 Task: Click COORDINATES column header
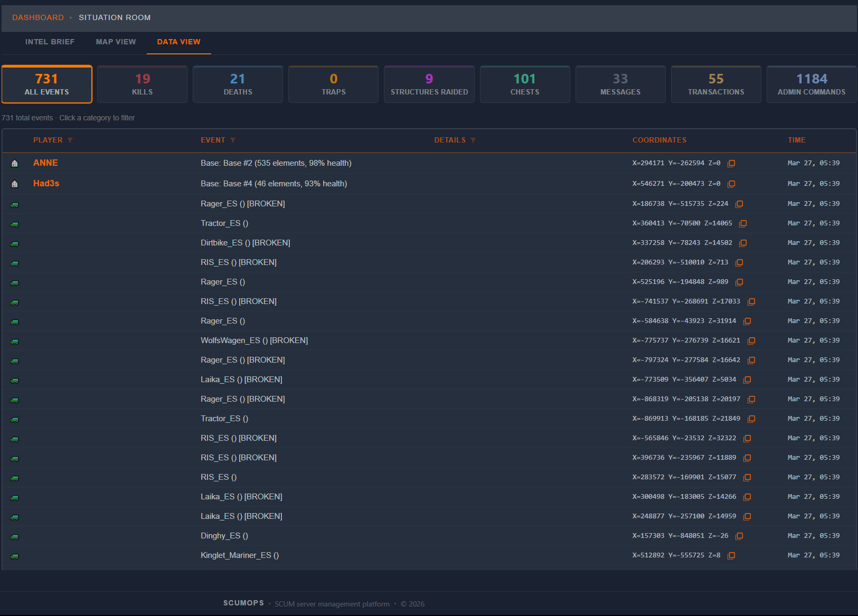pos(659,140)
